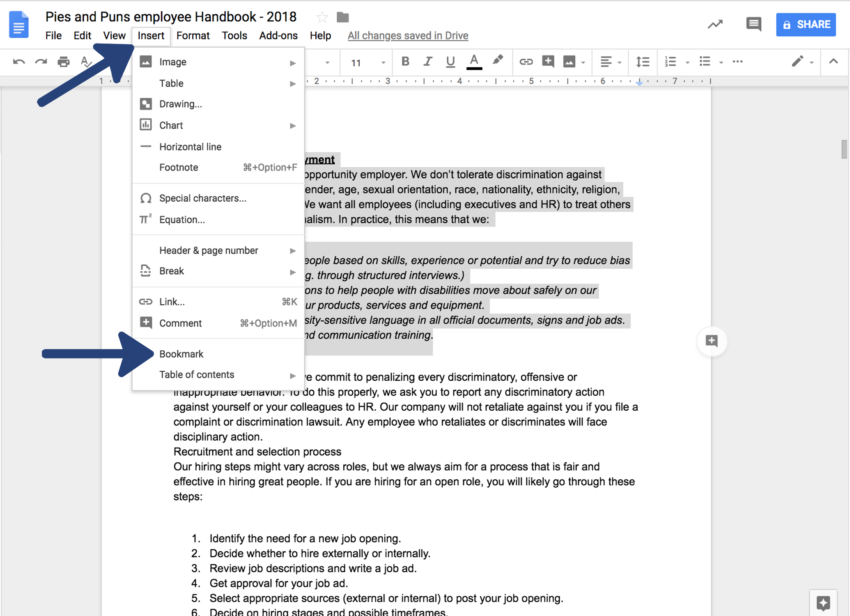Select the Insert menu tab
The width and height of the screenshot is (850, 616).
pos(150,36)
